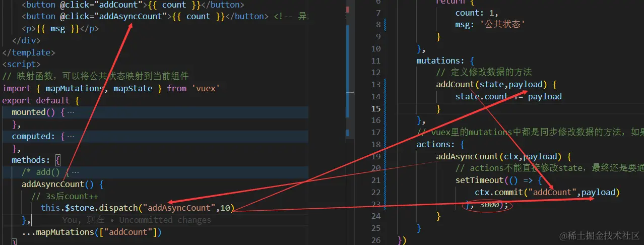
Task: Select line number 10 in right gutter
Action: pyautogui.click(x=376, y=49)
